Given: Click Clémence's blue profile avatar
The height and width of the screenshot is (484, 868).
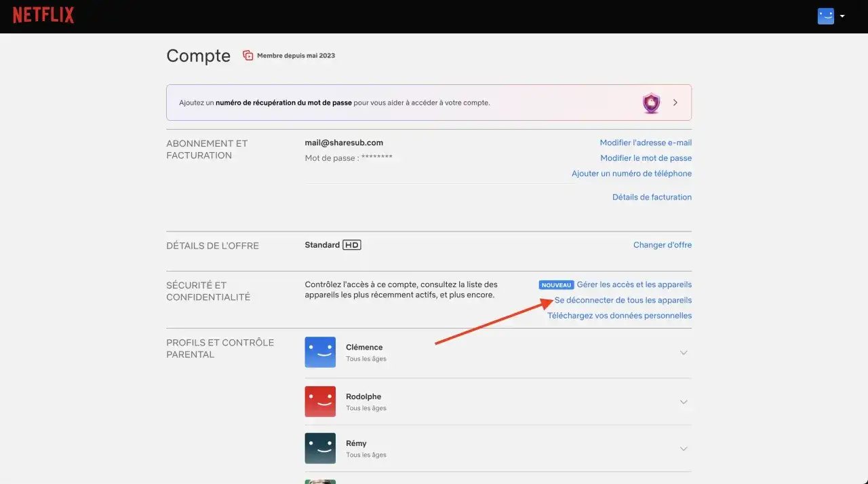Looking at the screenshot, I should (320, 352).
